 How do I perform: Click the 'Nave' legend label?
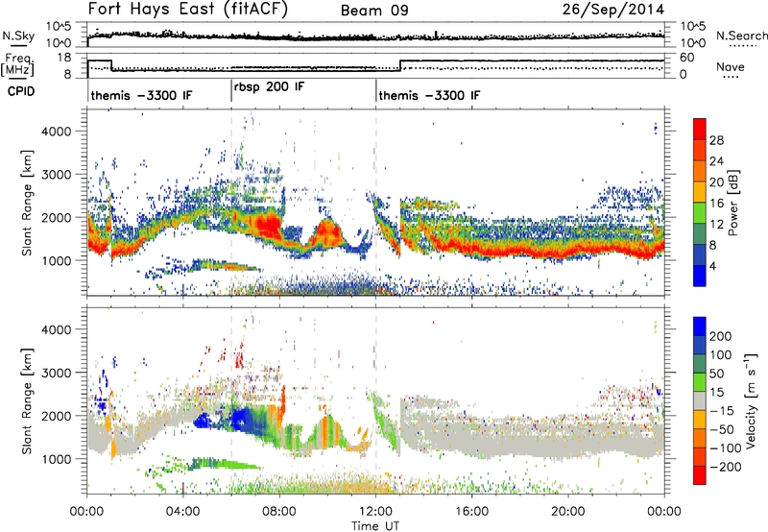click(731, 66)
